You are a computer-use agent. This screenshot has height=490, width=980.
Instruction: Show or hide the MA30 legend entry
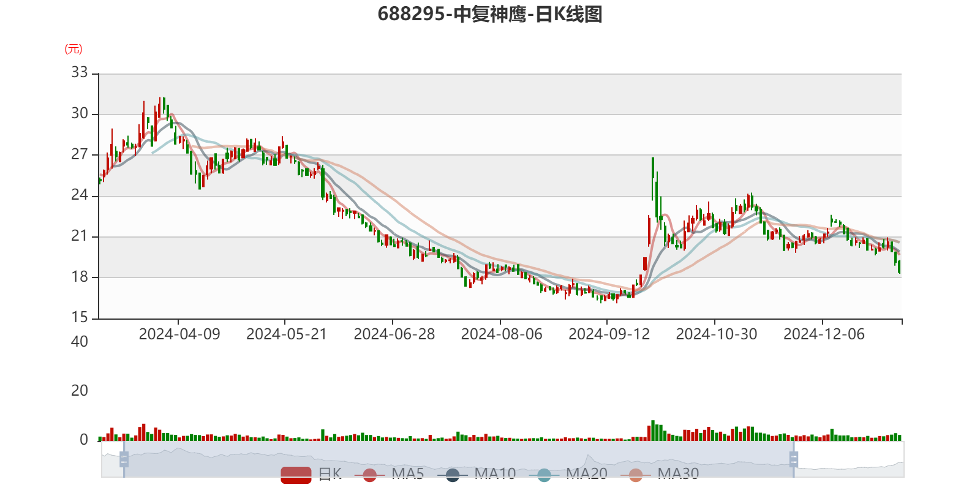(660, 475)
